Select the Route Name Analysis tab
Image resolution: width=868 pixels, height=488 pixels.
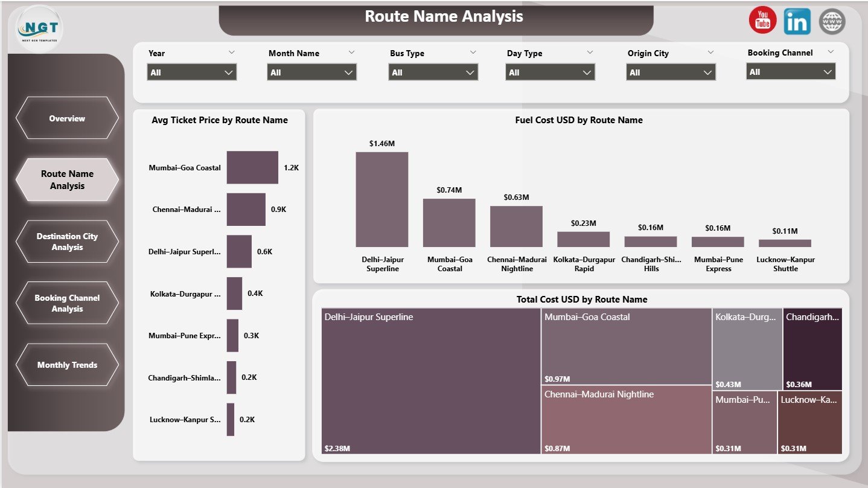pyautogui.click(x=66, y=179)
